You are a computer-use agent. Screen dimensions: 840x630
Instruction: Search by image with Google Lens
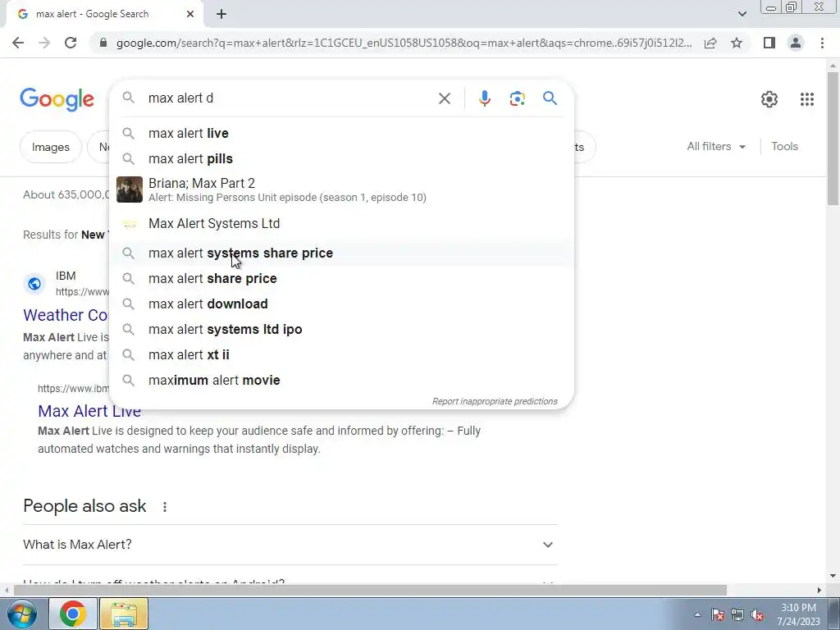517,98
